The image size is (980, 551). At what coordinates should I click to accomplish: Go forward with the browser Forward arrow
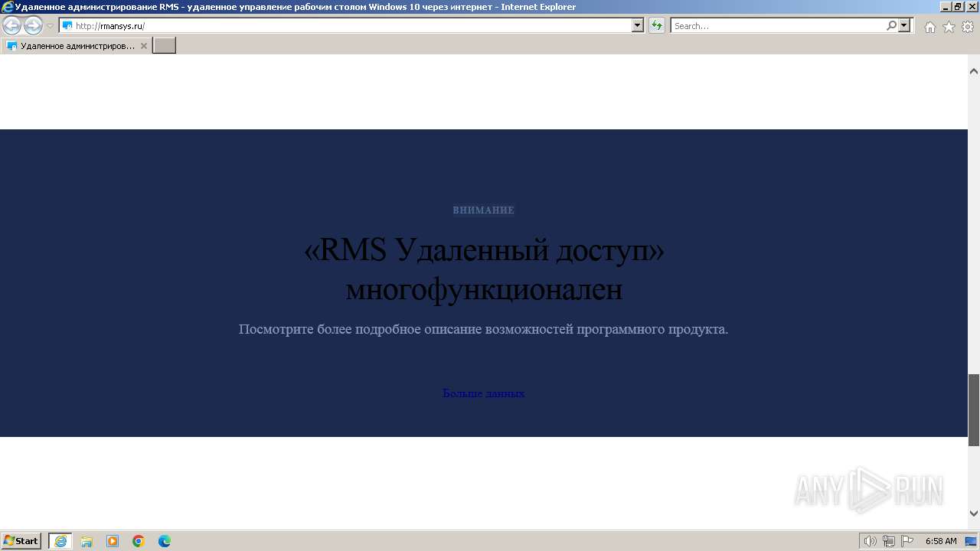pyautogui.click(x=33, y=26)
